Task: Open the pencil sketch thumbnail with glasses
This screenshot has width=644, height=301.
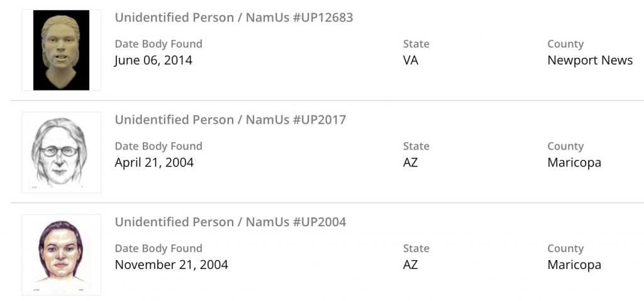Action: pyautogui.click(x=61, y=152)
